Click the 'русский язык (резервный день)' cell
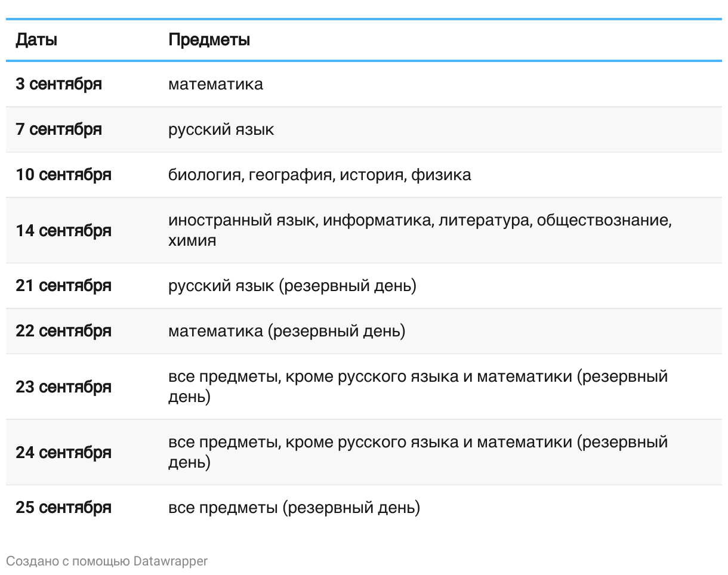 pos(292,286)
